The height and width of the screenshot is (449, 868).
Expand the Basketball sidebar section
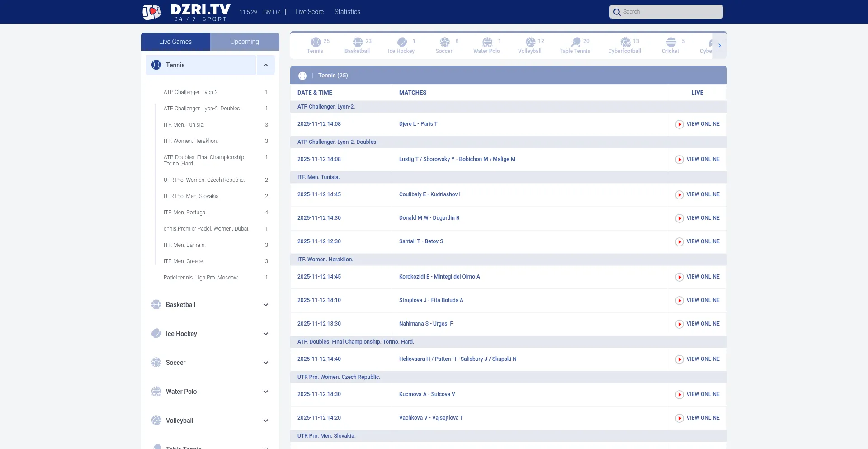266,305
